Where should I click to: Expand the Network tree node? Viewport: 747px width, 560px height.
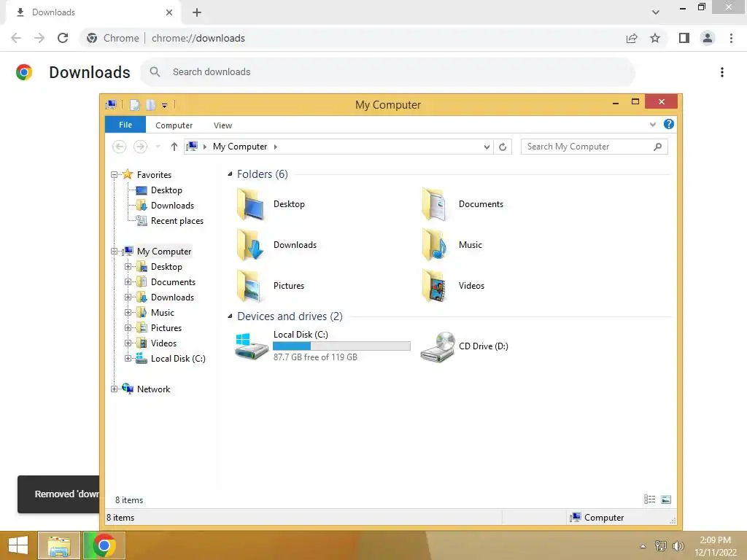click(x=114, y=389)
